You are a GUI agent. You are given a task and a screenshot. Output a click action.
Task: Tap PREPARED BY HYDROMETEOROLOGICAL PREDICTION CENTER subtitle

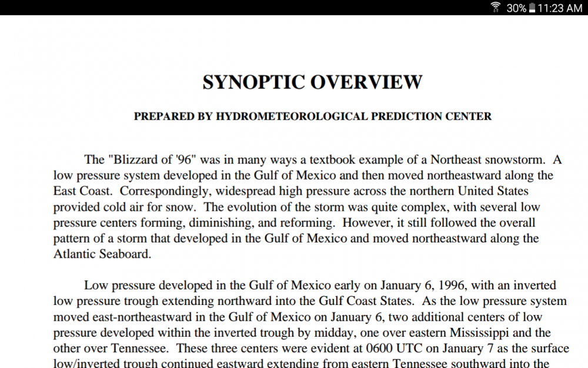(312, 117)
